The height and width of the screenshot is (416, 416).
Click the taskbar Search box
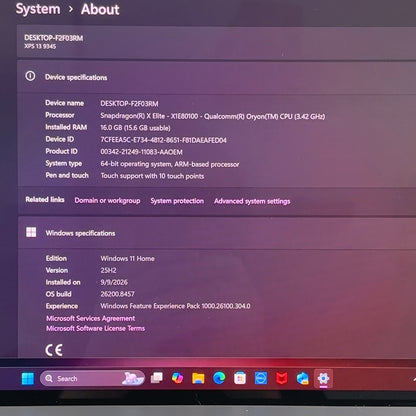point(92,378)
